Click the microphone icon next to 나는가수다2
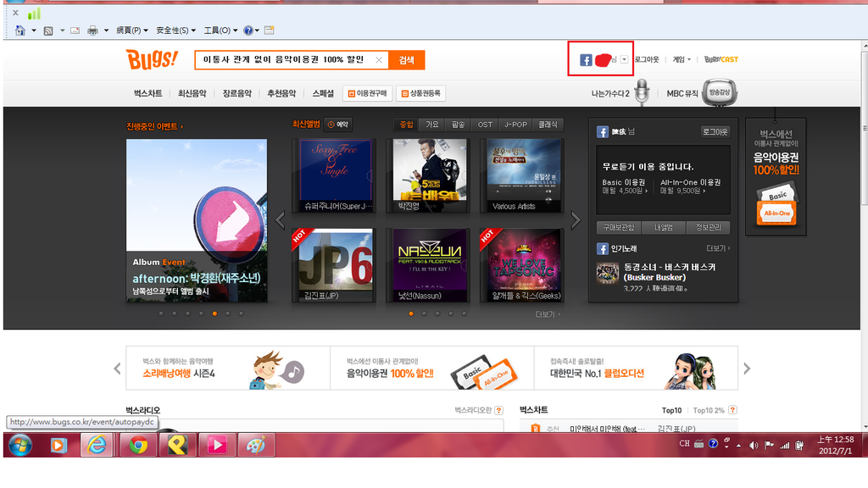 click(642, 91)
